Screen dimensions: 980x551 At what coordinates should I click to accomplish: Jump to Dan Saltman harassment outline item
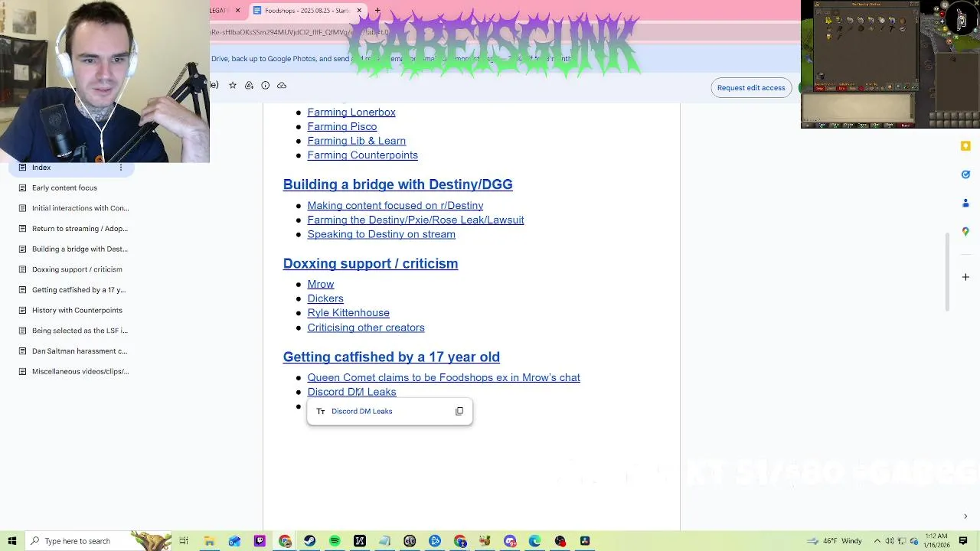80,351
